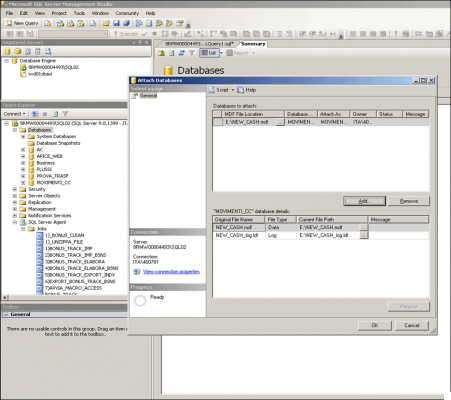451x400 pixels.
Task: Click the Synchronize arrows icon in Summary toolbar
Action: [x=182, y=53]
